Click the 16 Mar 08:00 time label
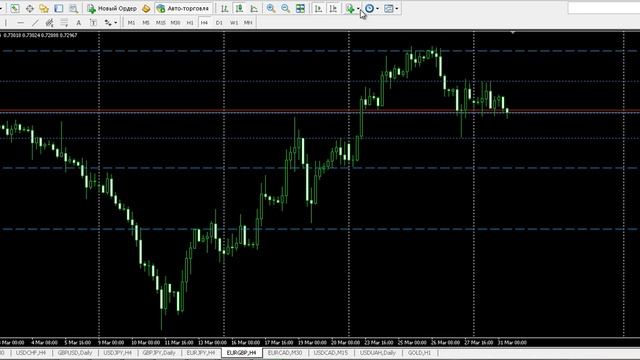This screenshot has width=640, height=360. click(245, 343)
